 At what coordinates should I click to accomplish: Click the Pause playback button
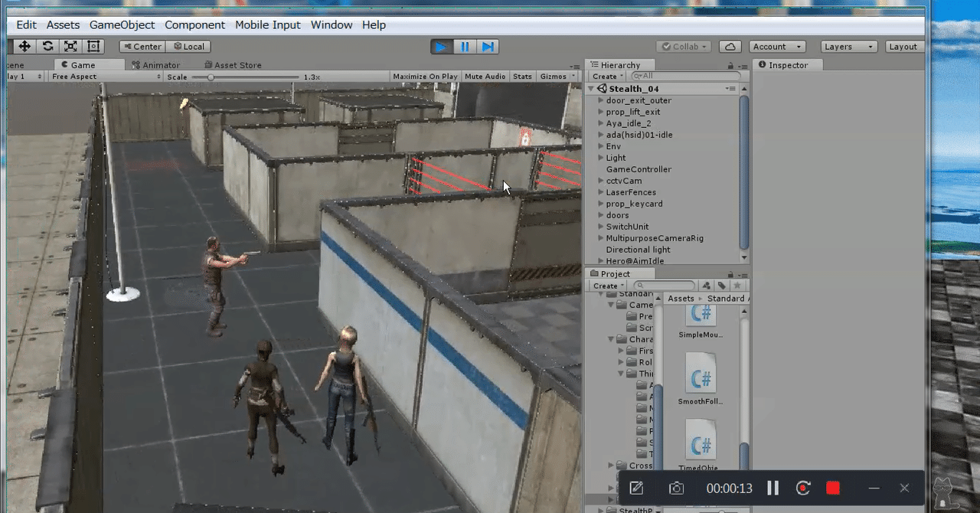pyautogui.click(x=465, y=47)
